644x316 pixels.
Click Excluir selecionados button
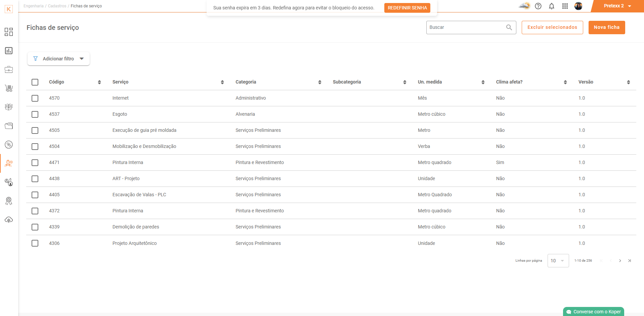552,28
